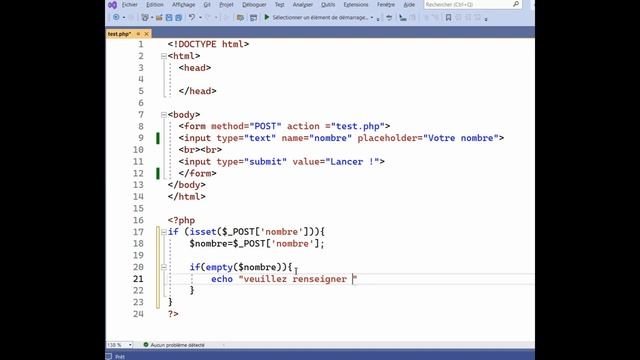Open the Fenêtre menu
Screen dimensions: 640x360
click(x=386, y=5)
